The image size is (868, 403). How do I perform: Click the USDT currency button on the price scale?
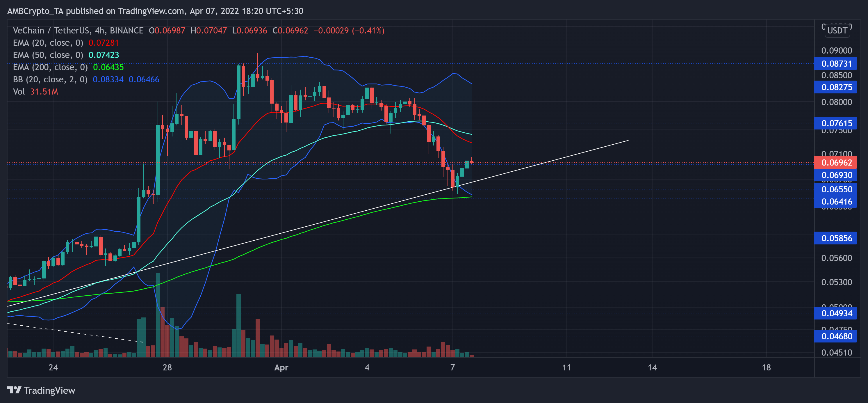pos(838,31)
